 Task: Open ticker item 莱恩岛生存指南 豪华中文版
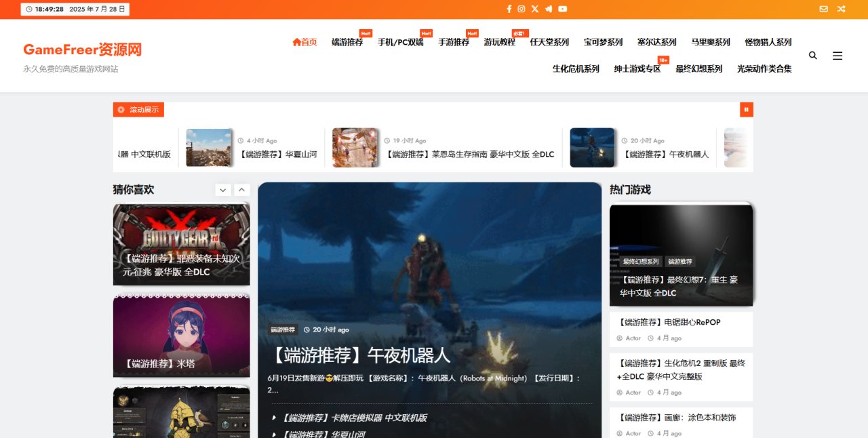coord(469,155)
